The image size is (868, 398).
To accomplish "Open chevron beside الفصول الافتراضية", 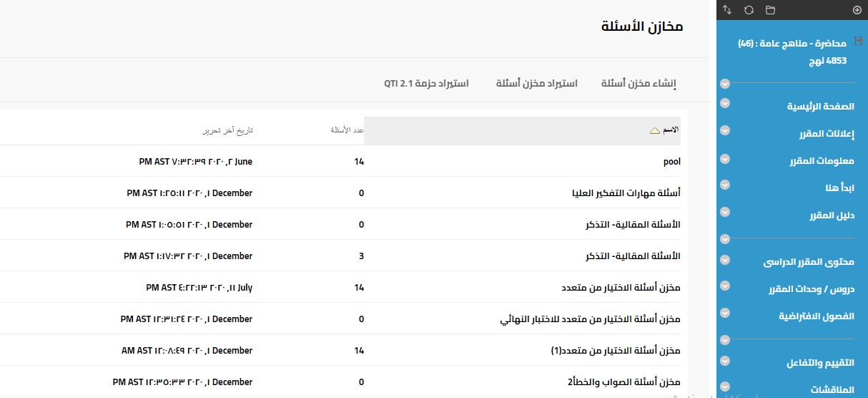I will click(725, 313).
